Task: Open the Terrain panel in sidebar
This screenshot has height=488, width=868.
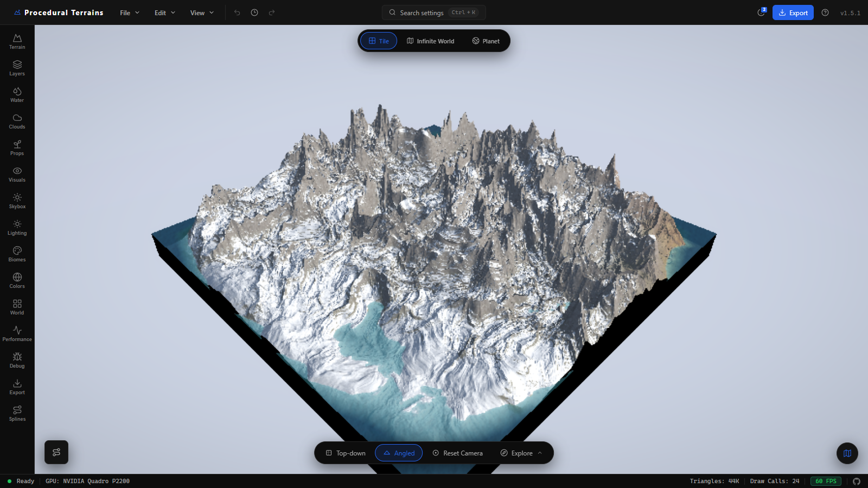Action: (x=17, y=42)
